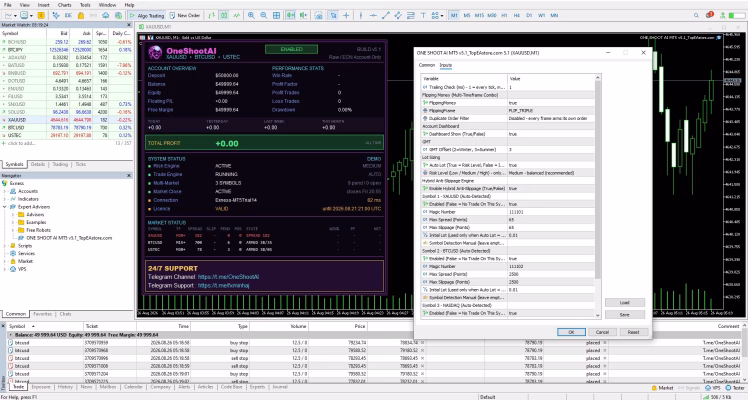The image size is (748, 400).
Task: Open notifications icon with red badge
Action: [709, 15]
